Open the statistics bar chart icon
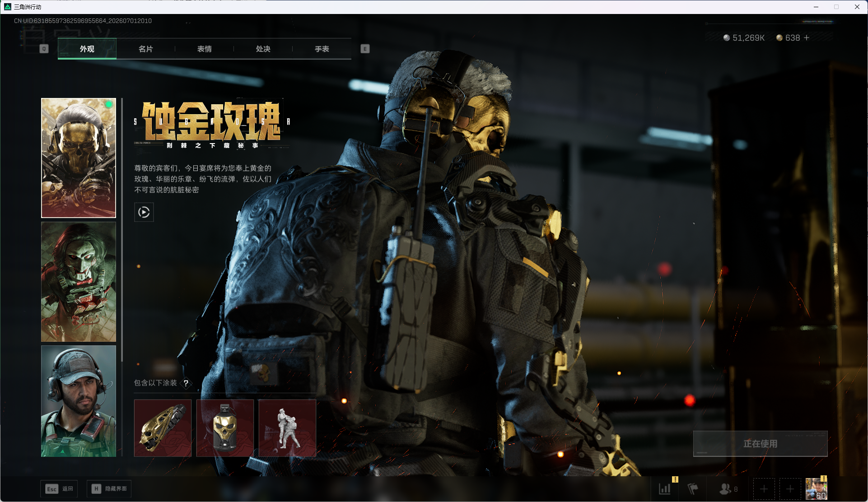The image size is (868, 502). point(665,488)
